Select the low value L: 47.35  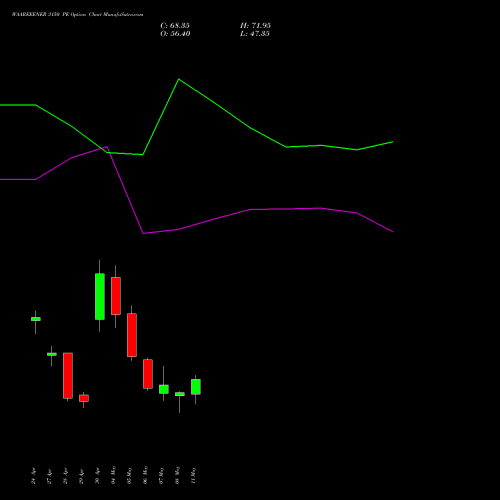tap(255, 34)
